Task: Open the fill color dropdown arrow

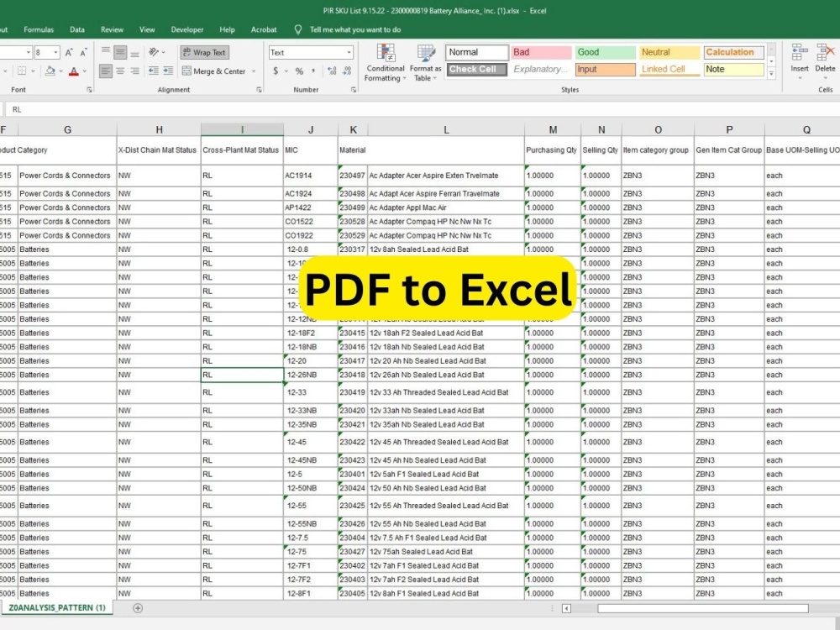Action: coord(60,71)
